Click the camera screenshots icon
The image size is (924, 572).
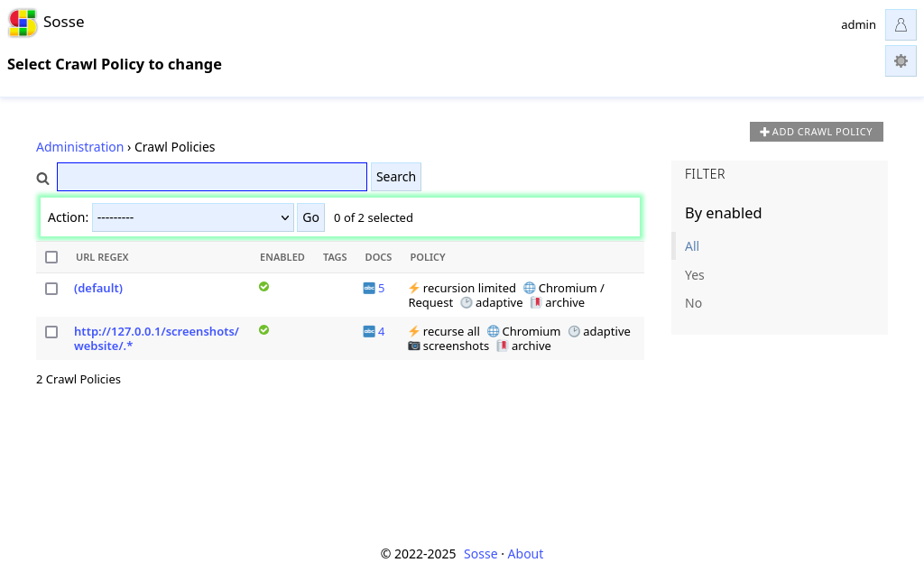click(x=414, y=346)
